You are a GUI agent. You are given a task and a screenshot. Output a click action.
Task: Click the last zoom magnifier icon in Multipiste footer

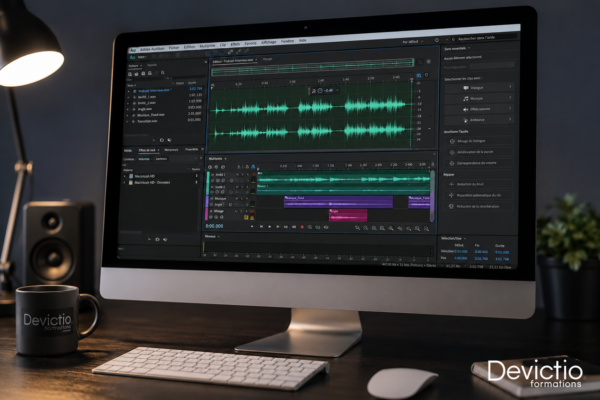pos(426,229)
